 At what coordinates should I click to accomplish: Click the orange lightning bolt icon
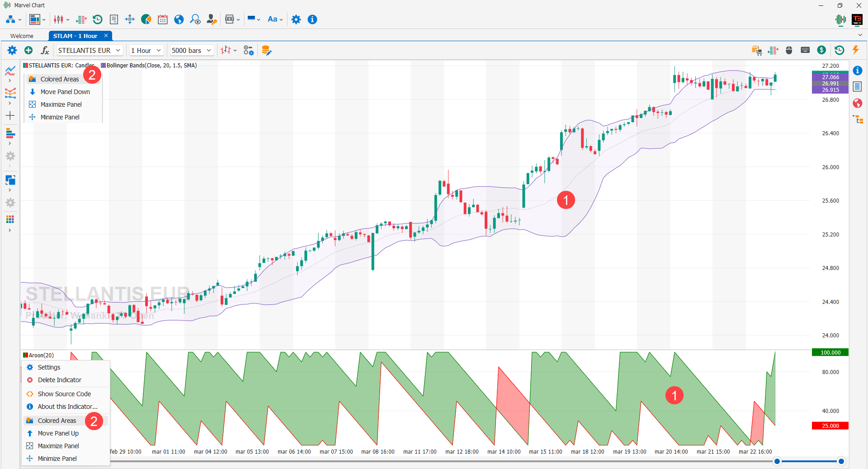point(855,50)
